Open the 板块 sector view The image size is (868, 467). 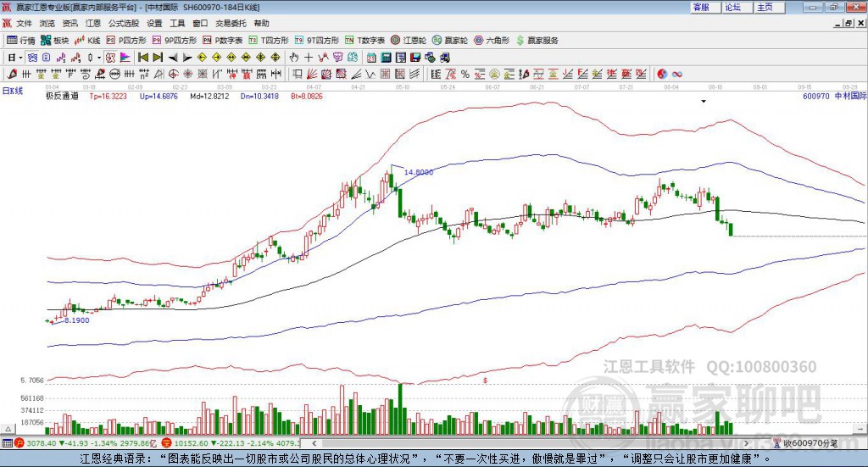coord(55,40)
